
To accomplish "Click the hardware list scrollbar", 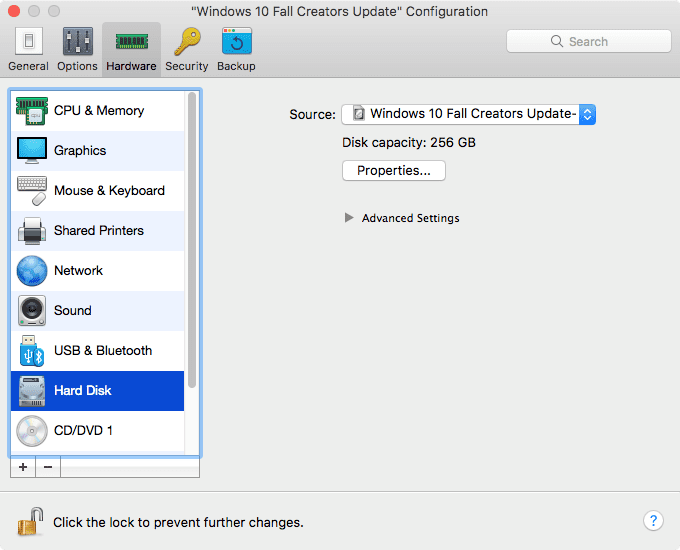I will (x=192, y=240).
